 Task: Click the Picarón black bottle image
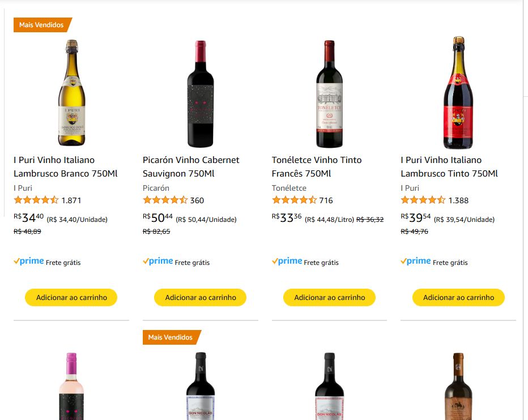click(200, 94)
